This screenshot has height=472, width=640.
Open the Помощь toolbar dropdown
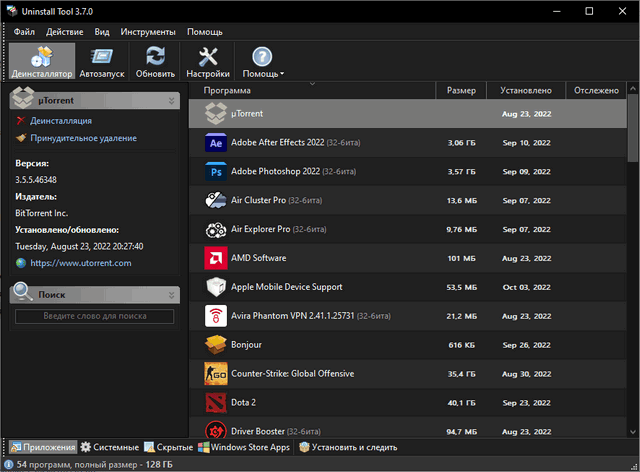click(262, 61)
